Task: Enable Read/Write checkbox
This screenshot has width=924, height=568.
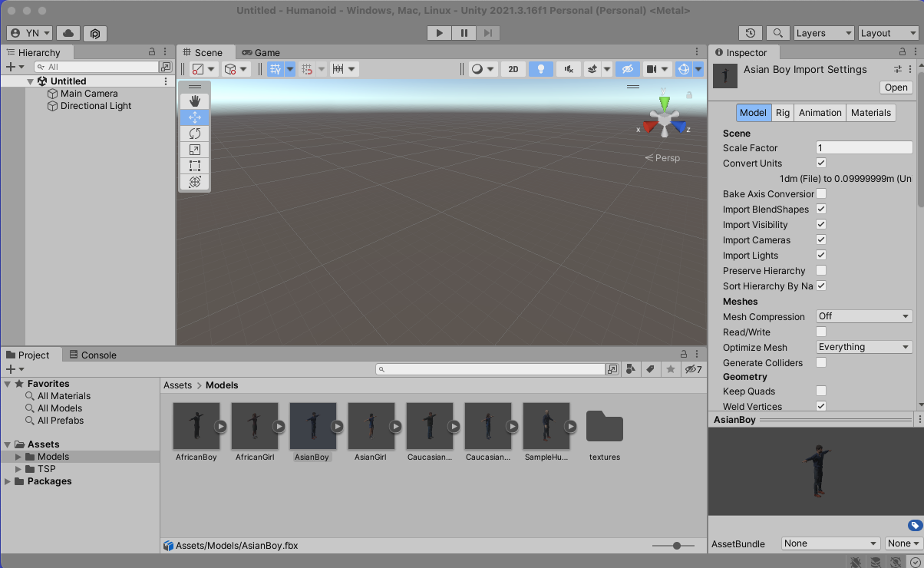Action: click(821, 332)
